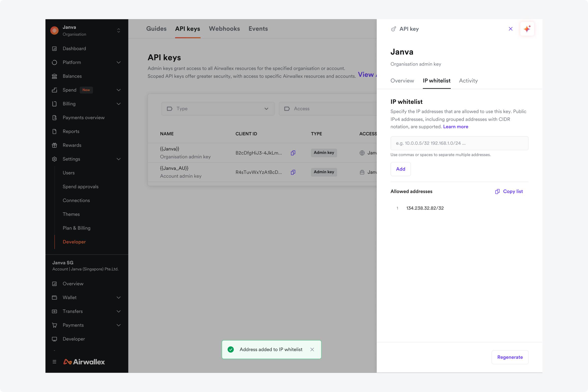Click the globe access icon on the Janva row
This screenshot has height=392, width=588.
pos(363,153)
